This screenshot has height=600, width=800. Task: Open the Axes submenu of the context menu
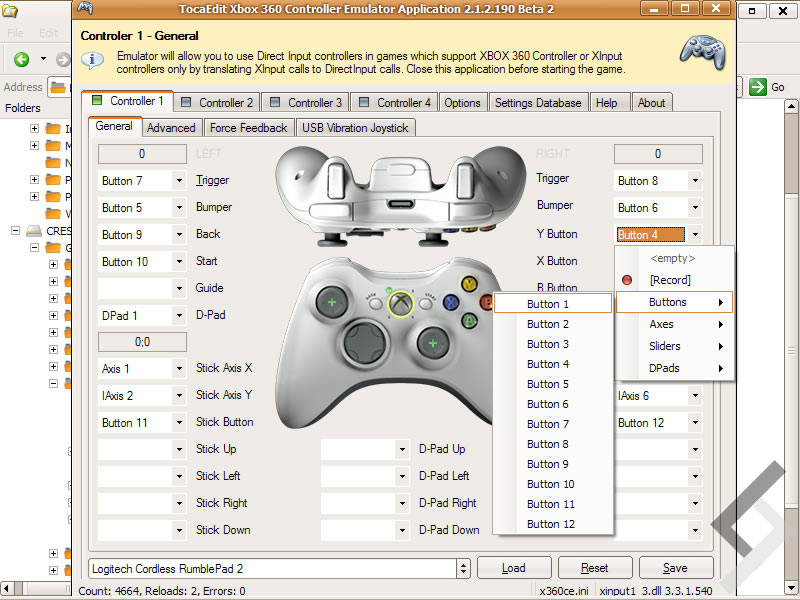(x=662, y=324)
